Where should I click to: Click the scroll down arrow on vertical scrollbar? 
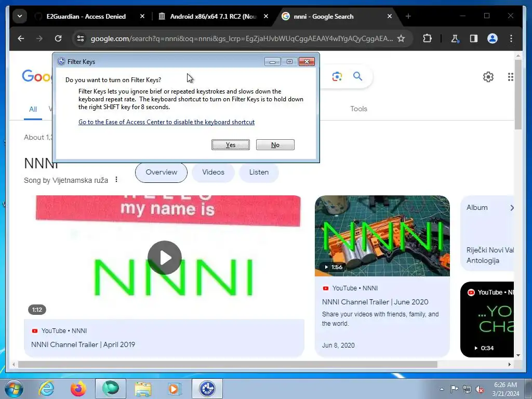click(x=518, y=355)
